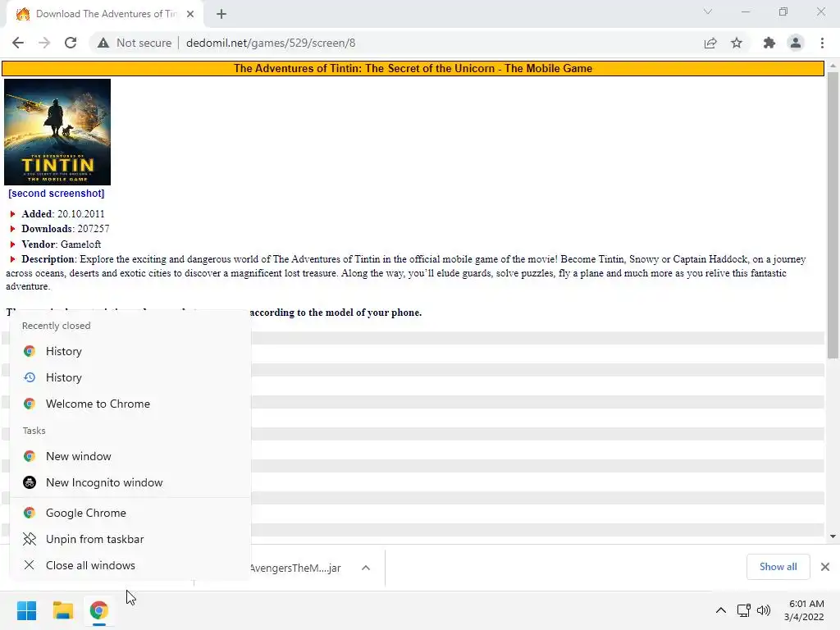Click the page vertical scrollbar thumb
The height and width of the screenshot is (630, 840).
coord(833,214)
